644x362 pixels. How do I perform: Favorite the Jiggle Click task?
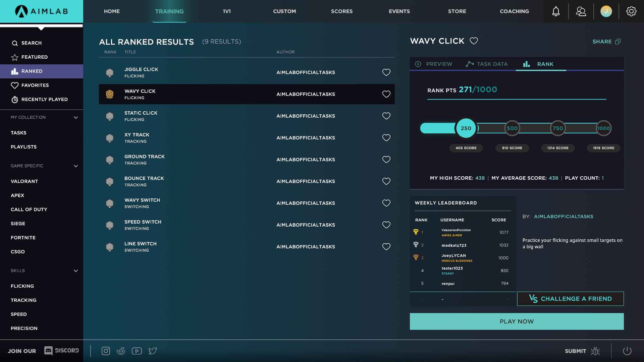click(386, 72)
